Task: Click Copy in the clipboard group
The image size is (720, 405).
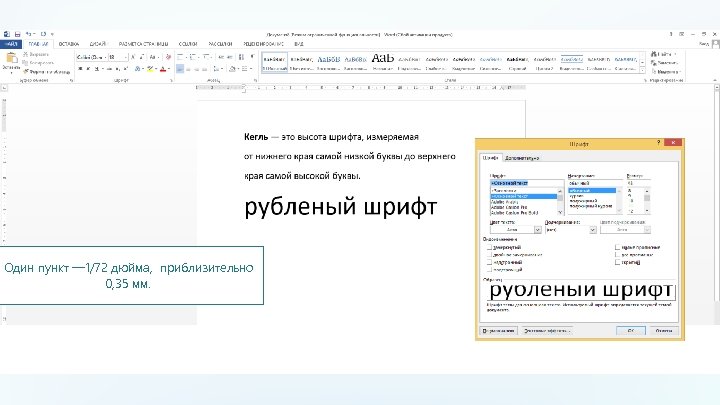Action: pyautogui.click(x=39, y=62)
